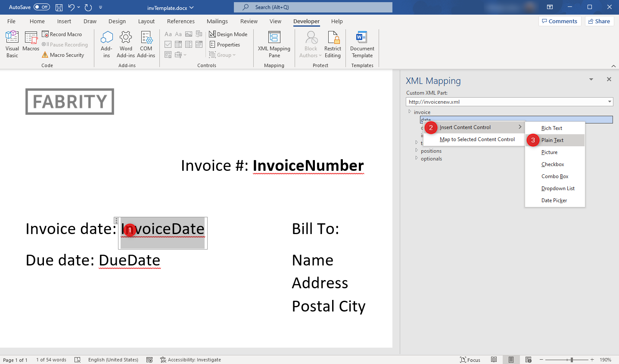This screenshot has height=364, width=619.
Task: Start Record Macro
Action: [62, 34]
